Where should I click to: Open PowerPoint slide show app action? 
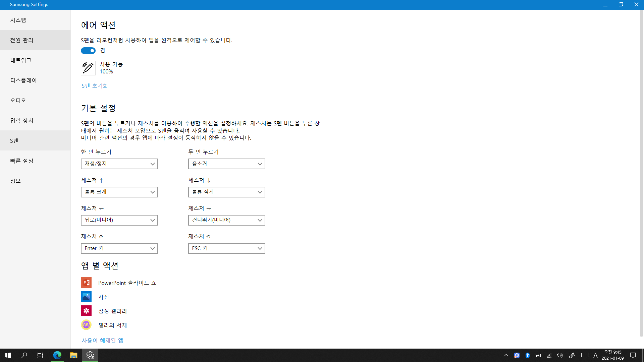127,283
